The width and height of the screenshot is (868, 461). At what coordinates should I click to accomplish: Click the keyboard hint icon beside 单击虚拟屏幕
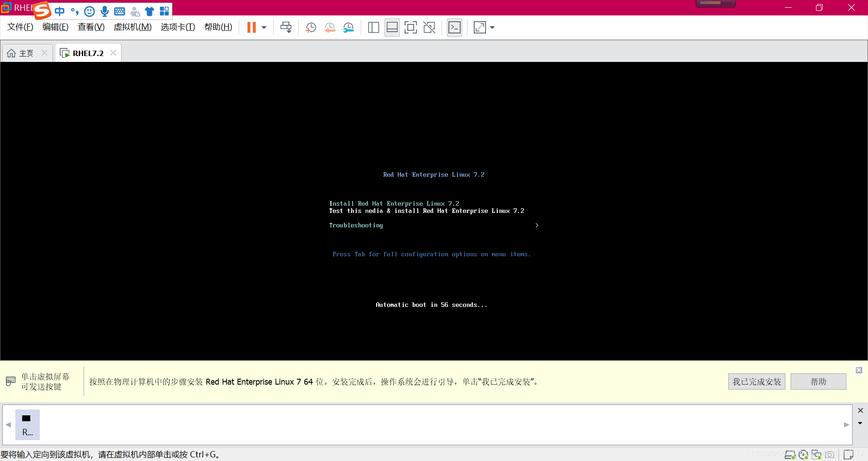click(11, 381)
